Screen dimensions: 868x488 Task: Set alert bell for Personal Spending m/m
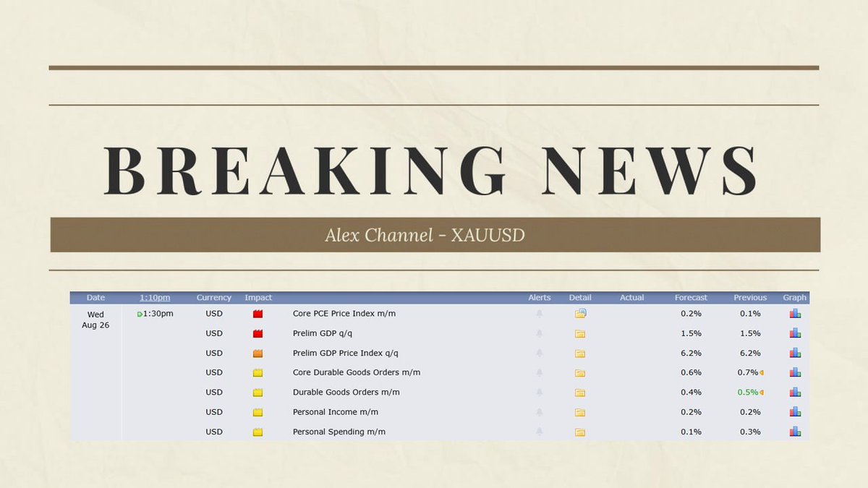coord(540,432)
